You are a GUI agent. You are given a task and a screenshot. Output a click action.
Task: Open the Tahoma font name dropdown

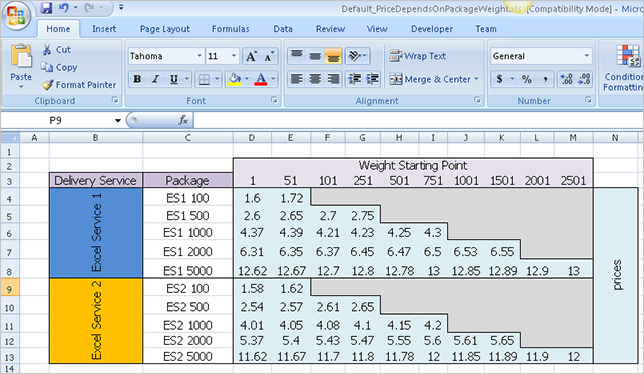199,56
